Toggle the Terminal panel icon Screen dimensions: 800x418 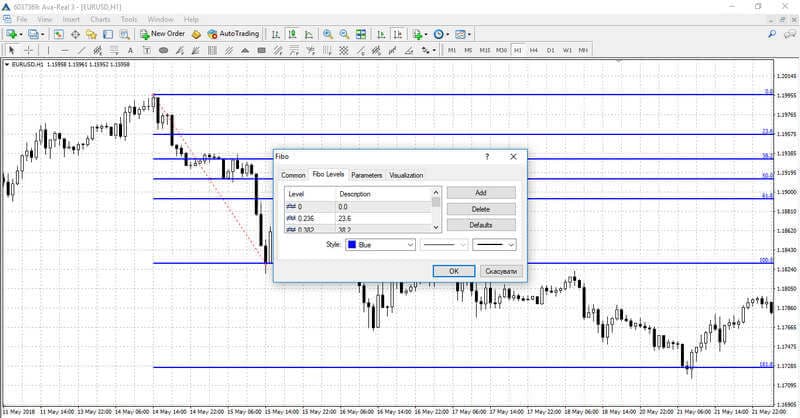(x=108, y=34)
